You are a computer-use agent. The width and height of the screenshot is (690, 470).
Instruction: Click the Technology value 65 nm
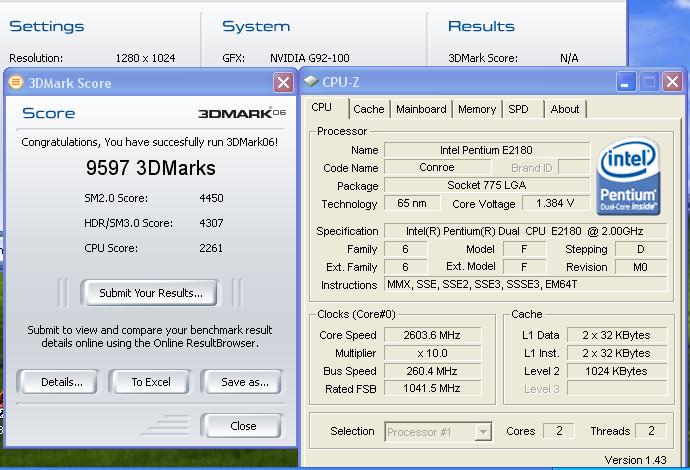412,203
